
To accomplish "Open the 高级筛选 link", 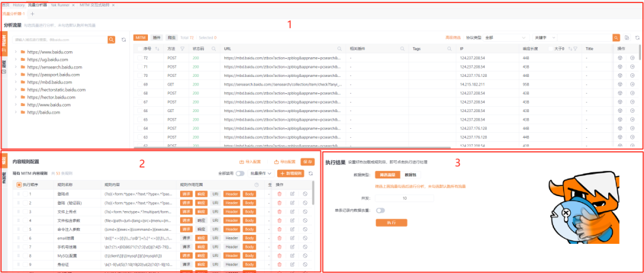I will [453, 38].
